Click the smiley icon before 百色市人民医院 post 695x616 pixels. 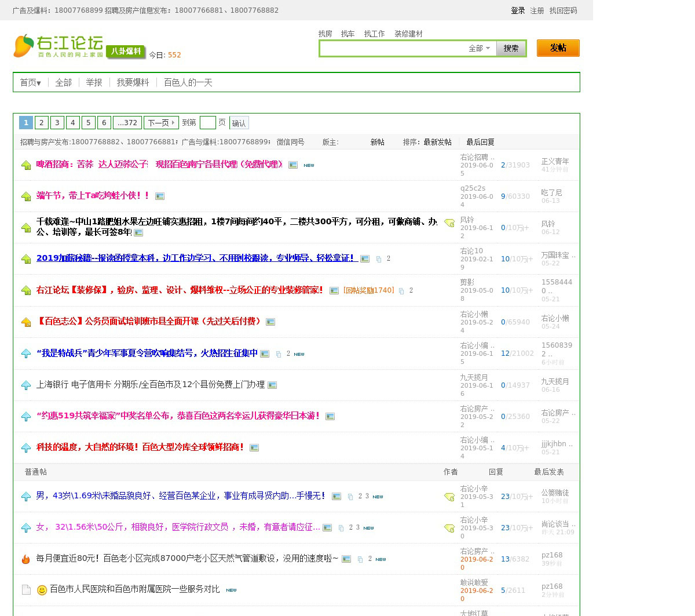tap(42, 590)
